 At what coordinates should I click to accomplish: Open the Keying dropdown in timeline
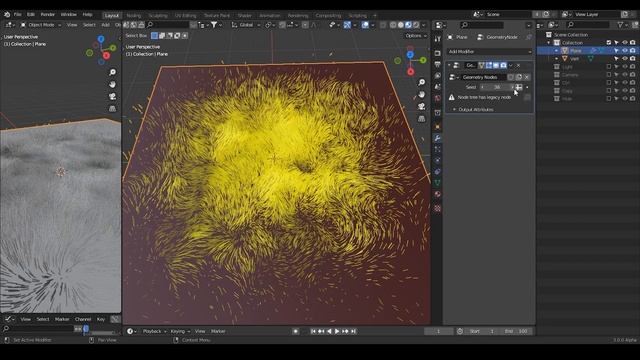tap(180, 331)
